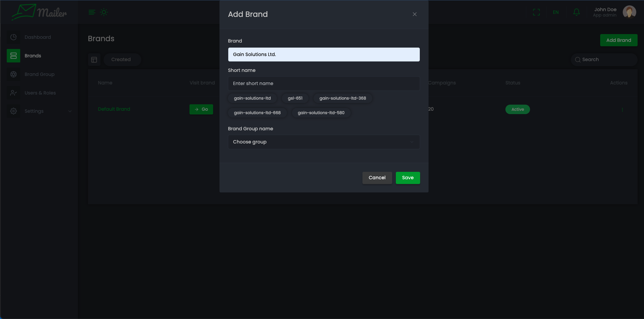Pick the gain-solutions-ltd-368 suggestion chip
The width and height of the screenshot is (644, 319).
click(x=343, y=98)
